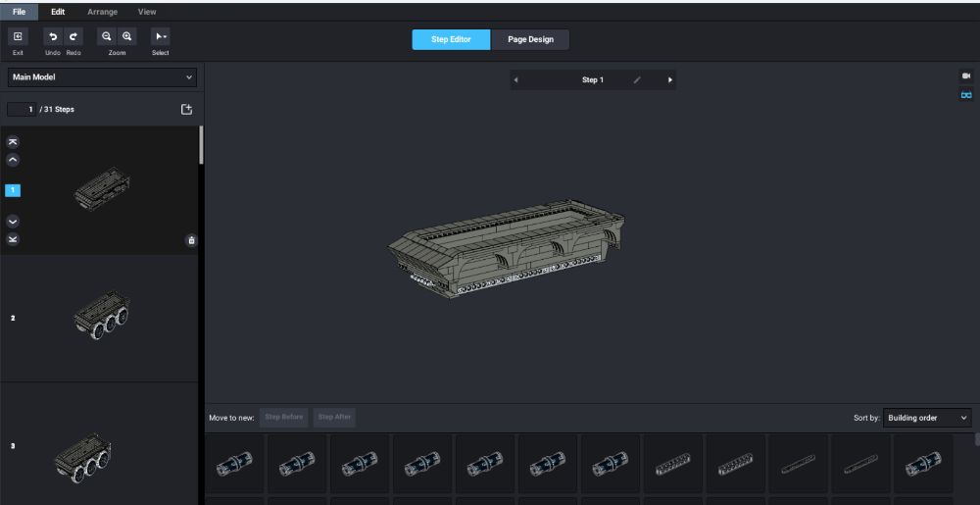Zoom out with the minus magnifier
The image size is (980, 505).
point(107,37)
